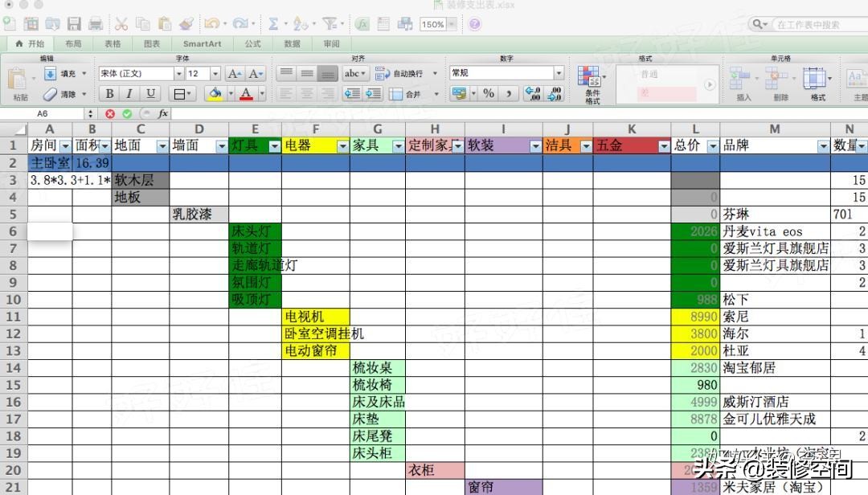Switch to the 图表 tab
This screenshot has height=495, width=868.
click(x=152, y=43)
